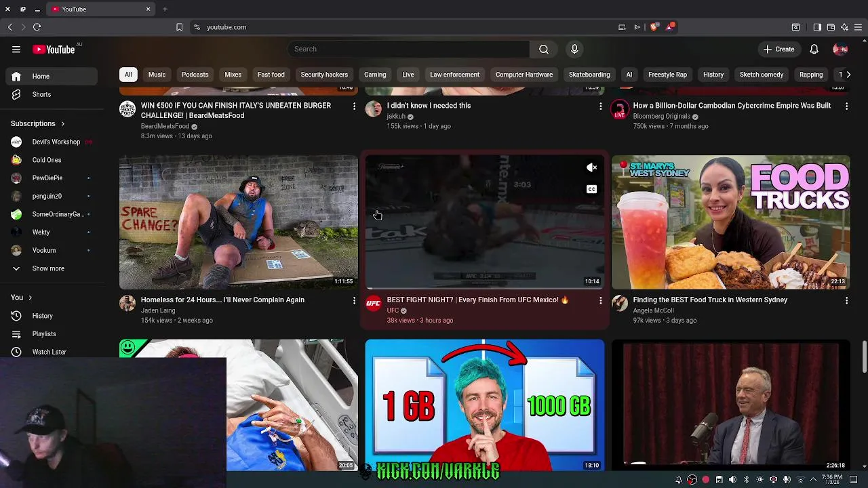Open Finding the BEST Food Truck title
The height and width of the screenshot is (488, 868).
710,300
